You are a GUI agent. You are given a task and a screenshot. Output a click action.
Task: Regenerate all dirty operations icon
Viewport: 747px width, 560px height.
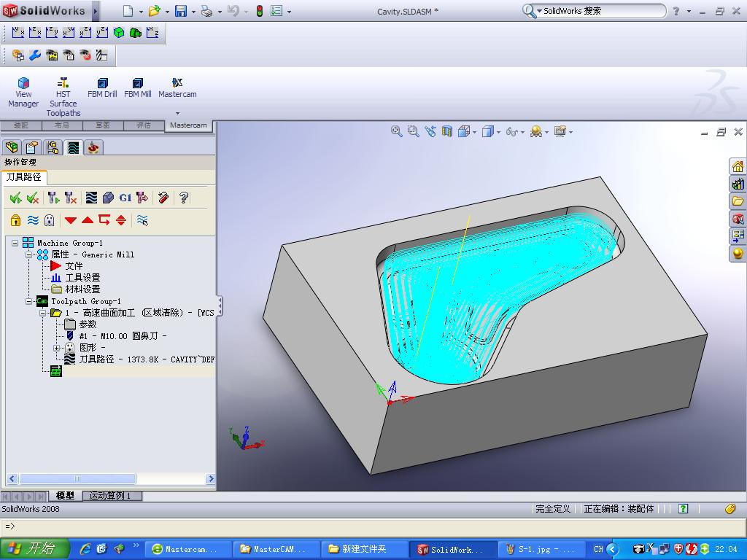71,198
